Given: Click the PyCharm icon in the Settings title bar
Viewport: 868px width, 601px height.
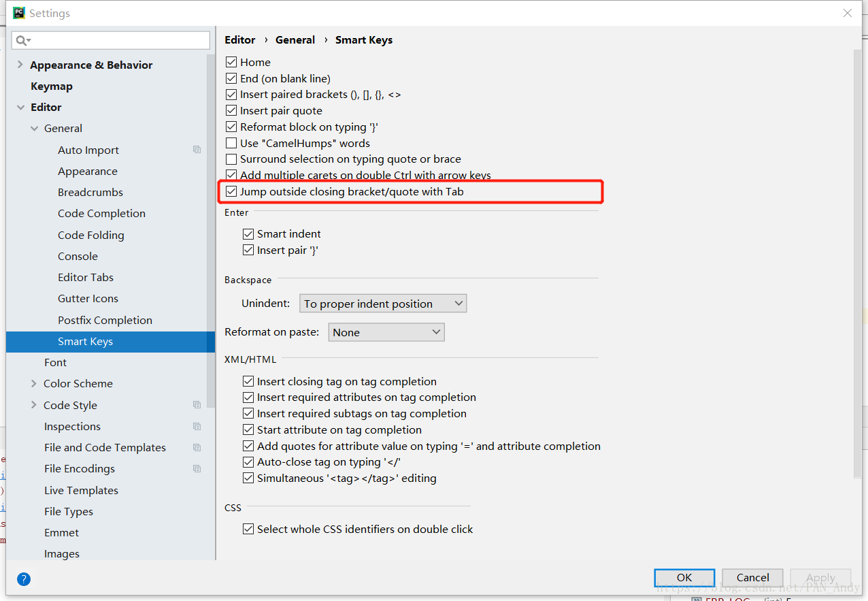Looking at the screenshot, I should click(19, 13).
